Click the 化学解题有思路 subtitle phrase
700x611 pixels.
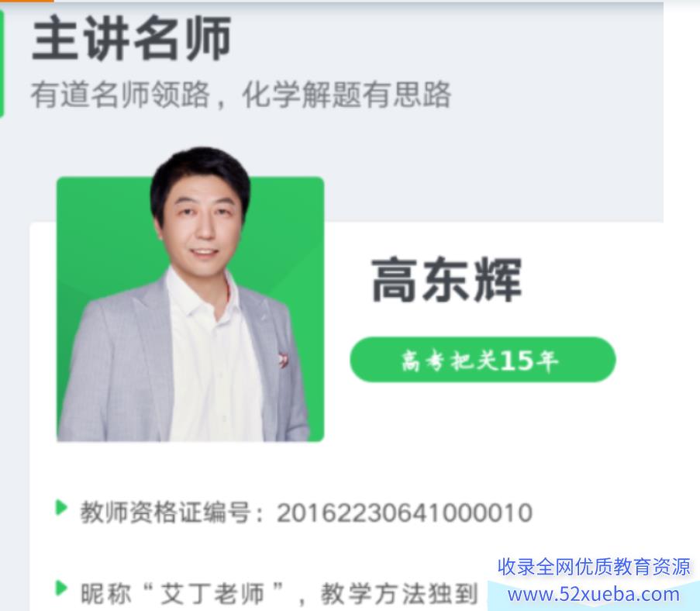(347, 95)
